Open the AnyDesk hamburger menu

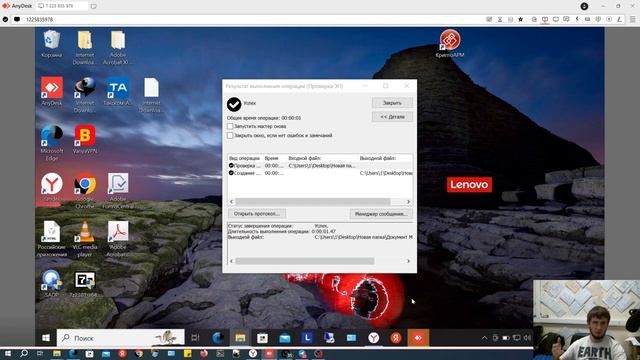click(632, 19)
